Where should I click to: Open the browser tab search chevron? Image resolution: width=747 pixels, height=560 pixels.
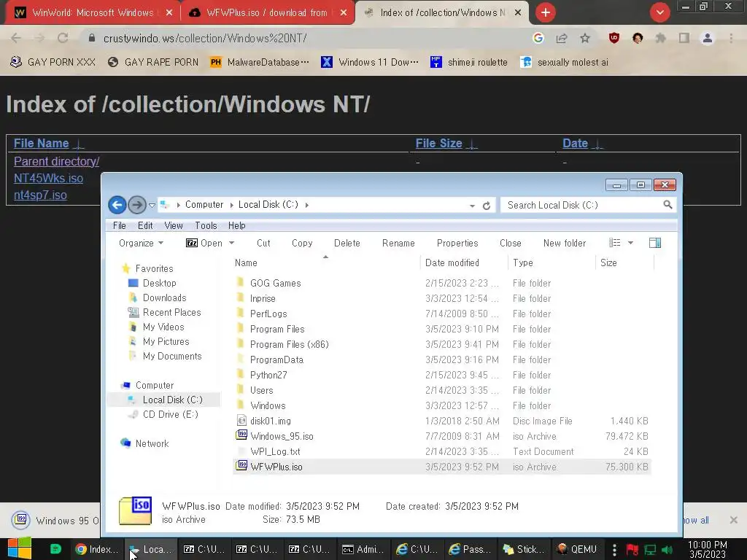click(x=659, y=12)
